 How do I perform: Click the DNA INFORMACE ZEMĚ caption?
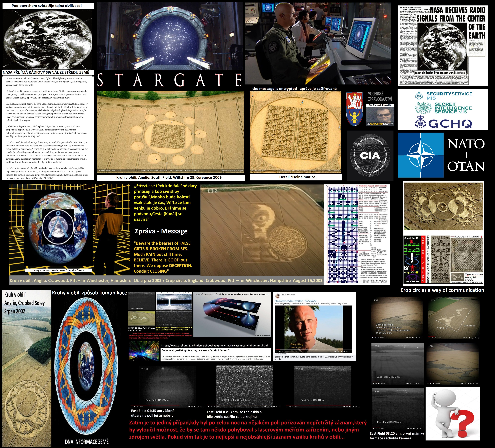coord(87,442)
